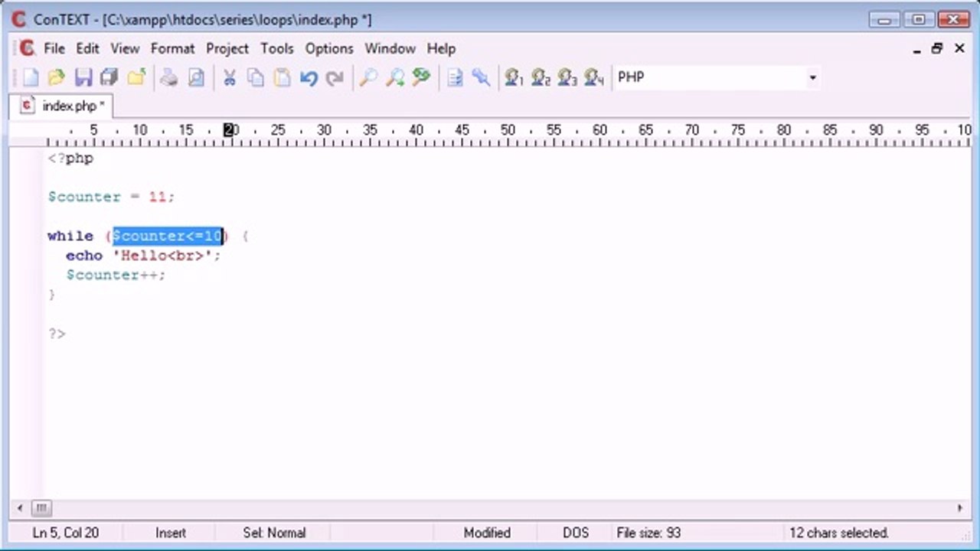Open the Format menu
Image resolution: width=980 pixels, height=551 pixels.
coord(172,48)
